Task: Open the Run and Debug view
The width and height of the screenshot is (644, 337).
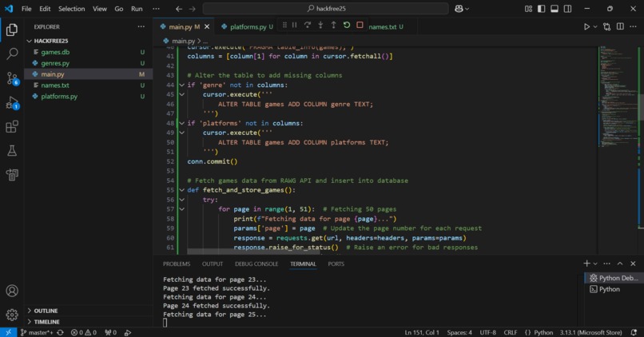Action: click(12, 103)
